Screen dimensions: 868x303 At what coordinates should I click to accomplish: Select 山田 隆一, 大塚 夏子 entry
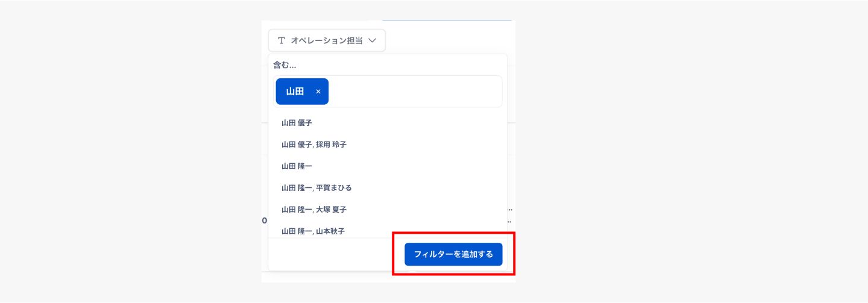point(313,210)
